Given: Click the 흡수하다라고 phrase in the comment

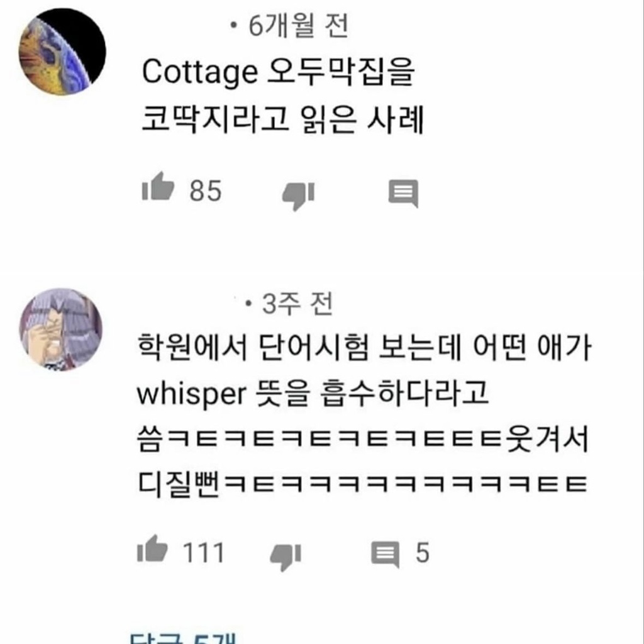Looking at the screenshot, I should click(x=404, y=393).
